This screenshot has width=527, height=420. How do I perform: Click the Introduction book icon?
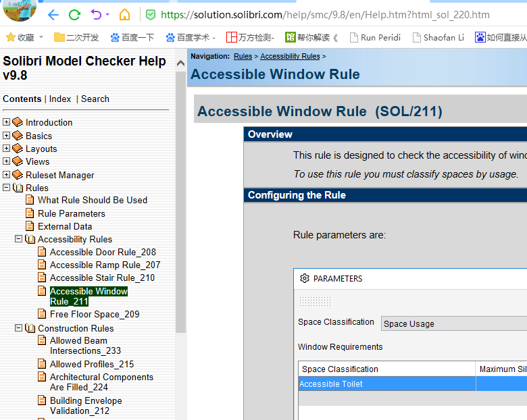[18, 122]
